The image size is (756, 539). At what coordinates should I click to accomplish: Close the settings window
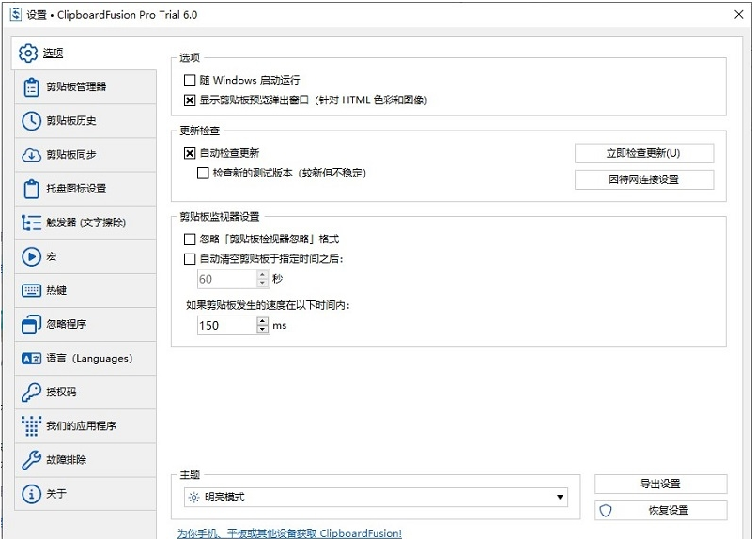point(739,14)
